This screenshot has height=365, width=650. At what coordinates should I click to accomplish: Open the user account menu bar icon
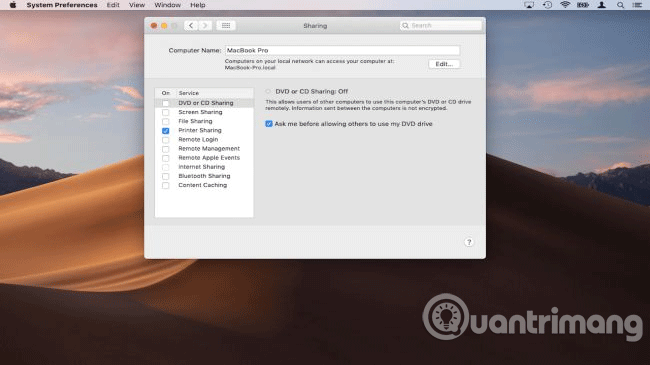601,5
